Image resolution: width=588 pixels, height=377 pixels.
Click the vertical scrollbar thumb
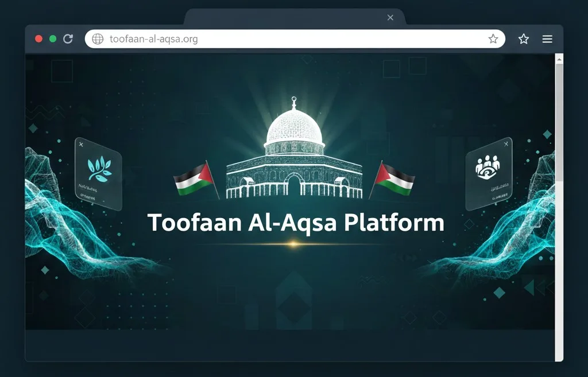[x=559, y=123]
